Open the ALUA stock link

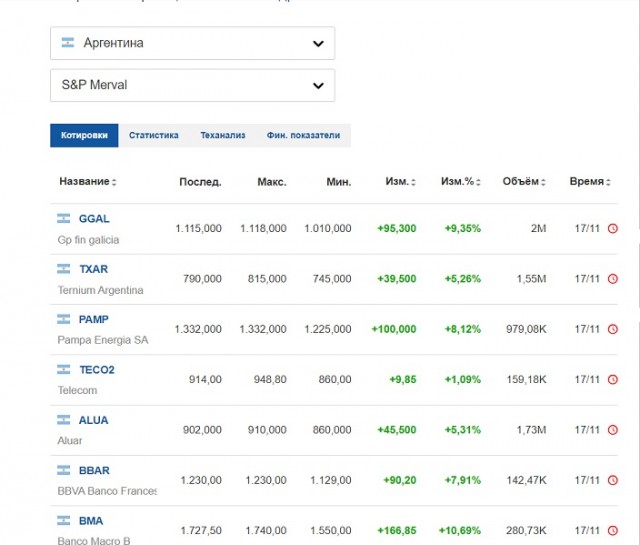coord(93,420)
